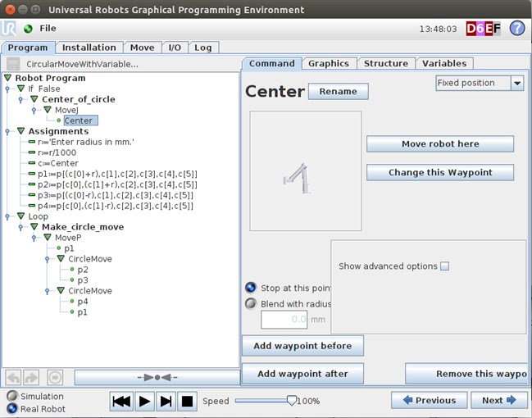The width and height of the screenshot is (532, 418).
Task: Click the DEF checksum badge
Action: click(x=483, y=29)
